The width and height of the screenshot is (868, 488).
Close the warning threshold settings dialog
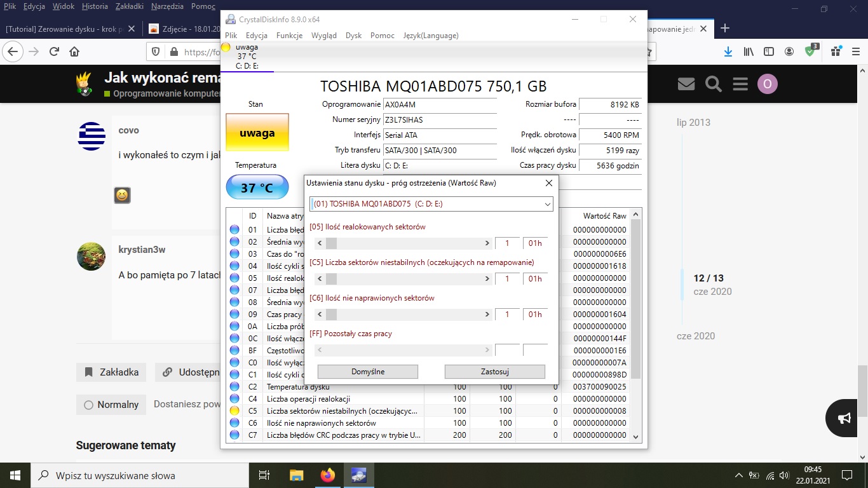point(549,183)
